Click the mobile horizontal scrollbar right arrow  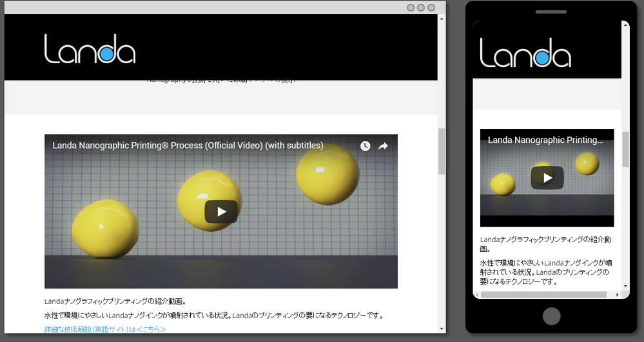(x=616, y=295)
